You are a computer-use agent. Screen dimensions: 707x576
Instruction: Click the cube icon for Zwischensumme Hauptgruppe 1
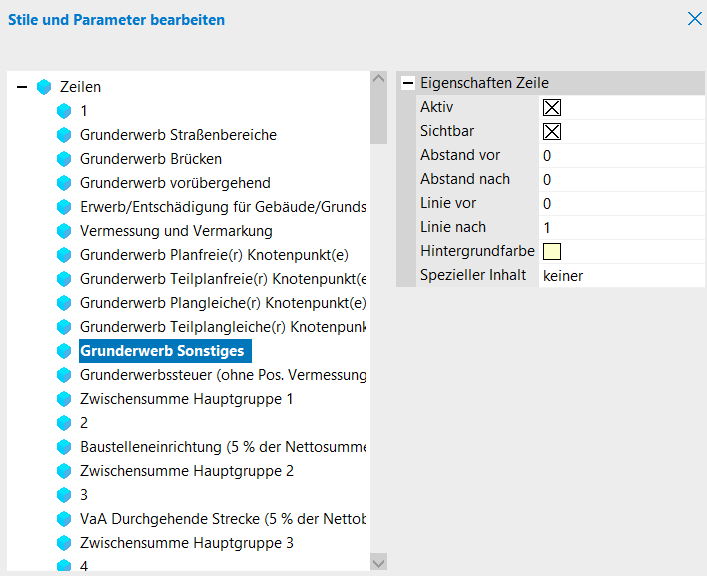(x=65, y=399)
